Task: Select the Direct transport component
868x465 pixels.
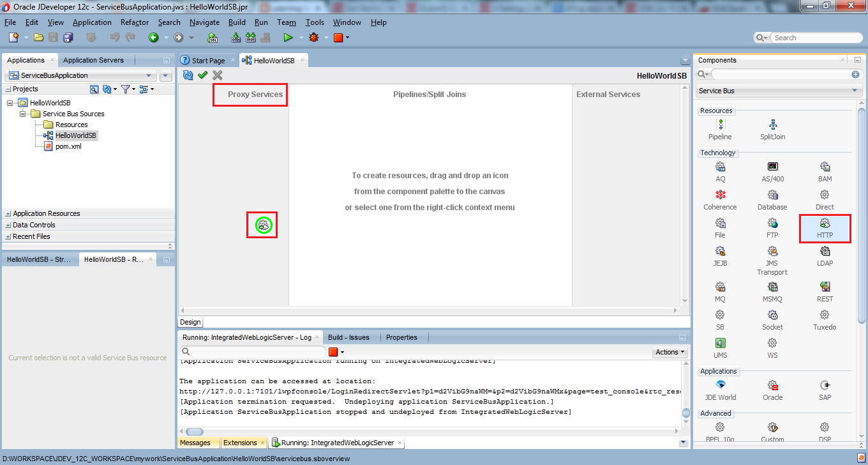Action: click(x=825, y=199)
